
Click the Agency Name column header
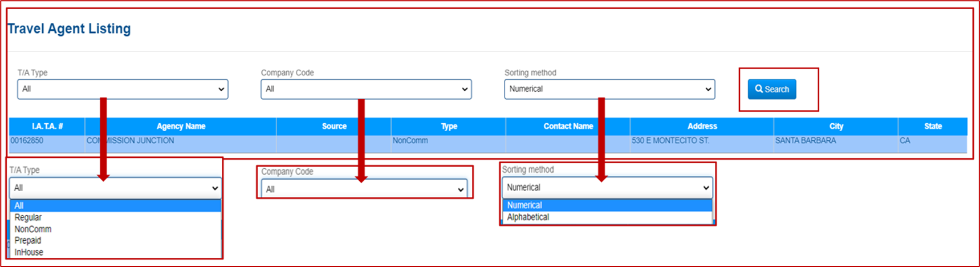(x=181, y=126)
